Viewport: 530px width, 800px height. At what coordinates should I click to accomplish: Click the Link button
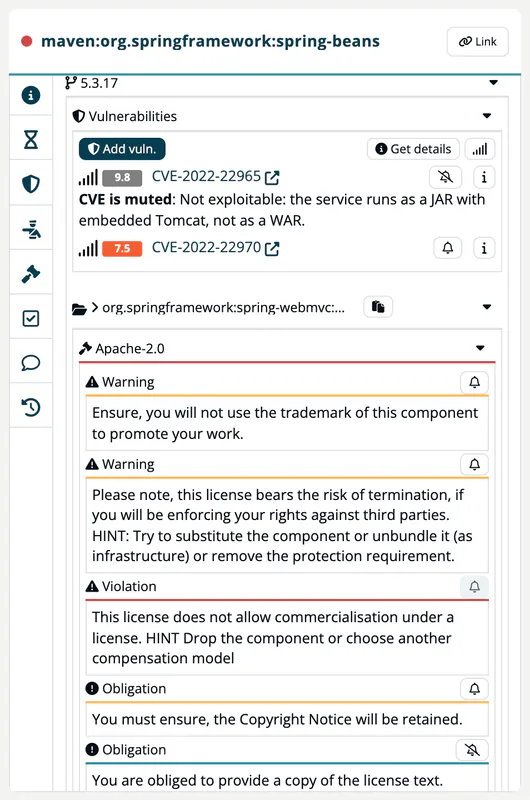477,42
